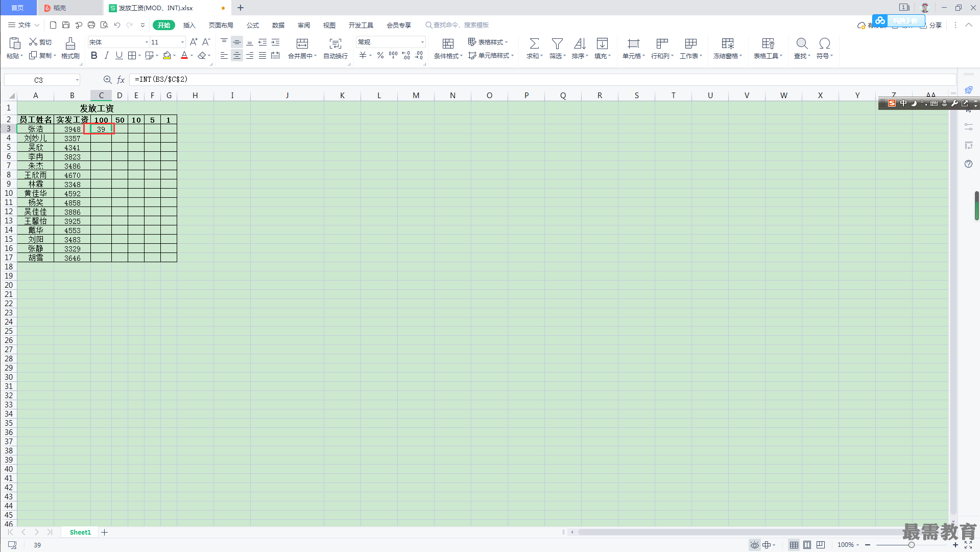
Task: Click the merge and center (合并居中) icon
Action: (x=302, y=43)
